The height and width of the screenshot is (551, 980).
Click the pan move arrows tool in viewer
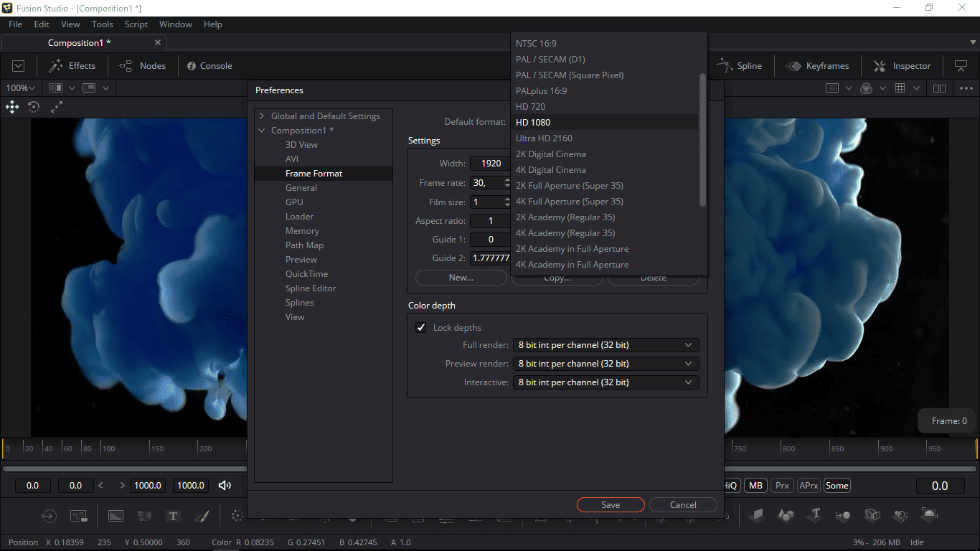click(x=12, y=107)
